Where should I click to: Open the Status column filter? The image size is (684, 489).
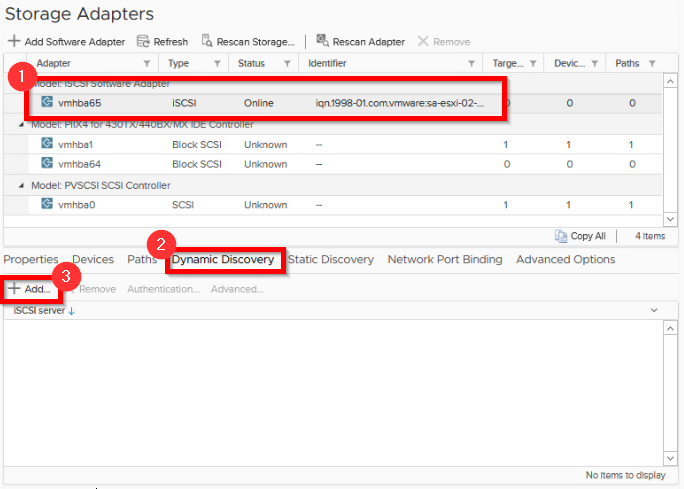point(287,64)
